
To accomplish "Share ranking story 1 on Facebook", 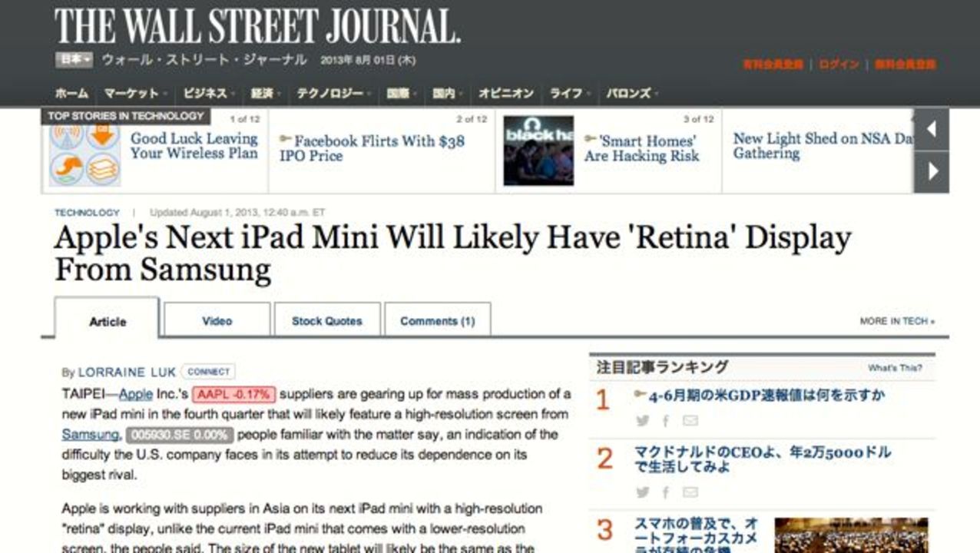I will pyautogui.click(x=666, y=420).
